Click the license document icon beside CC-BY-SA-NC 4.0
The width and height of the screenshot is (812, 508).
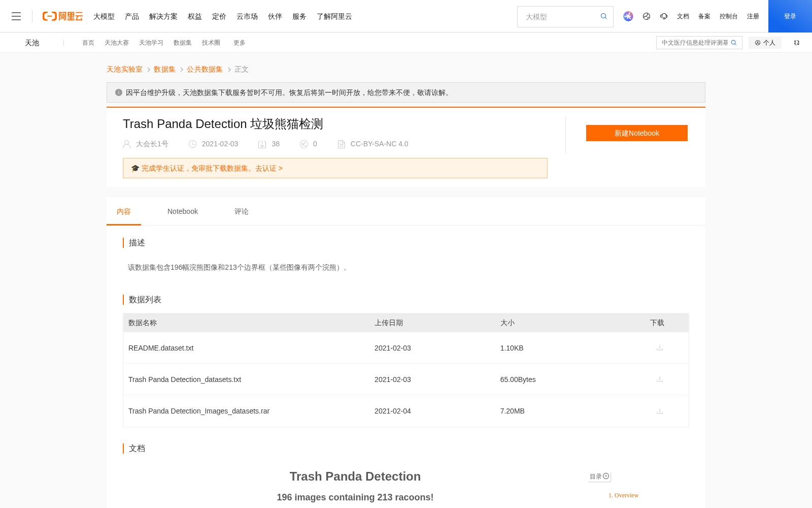point(342,144)
